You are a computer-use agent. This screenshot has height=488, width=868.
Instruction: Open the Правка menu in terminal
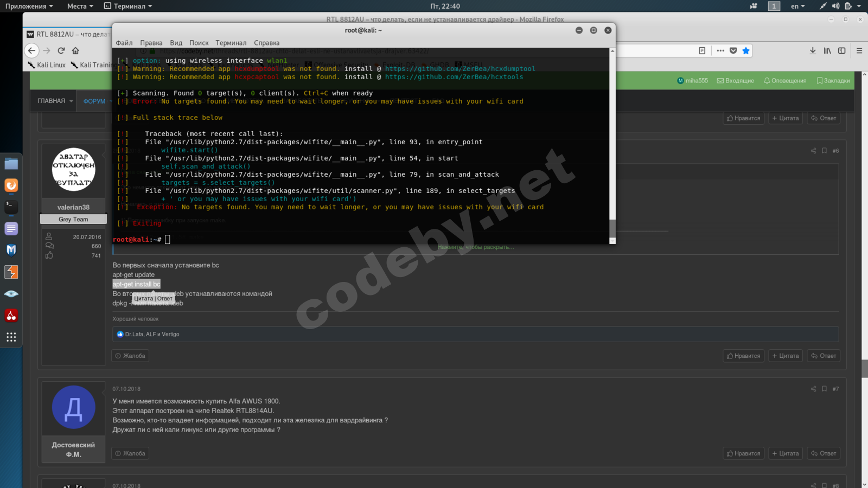coord(151,43)
